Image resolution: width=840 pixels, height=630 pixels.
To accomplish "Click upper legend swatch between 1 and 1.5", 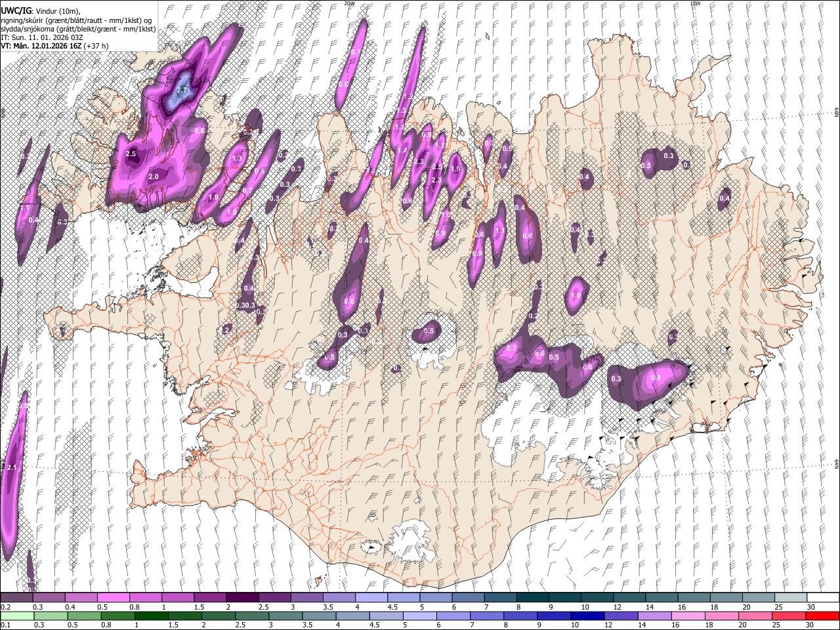I will click(x=177, y=598).
